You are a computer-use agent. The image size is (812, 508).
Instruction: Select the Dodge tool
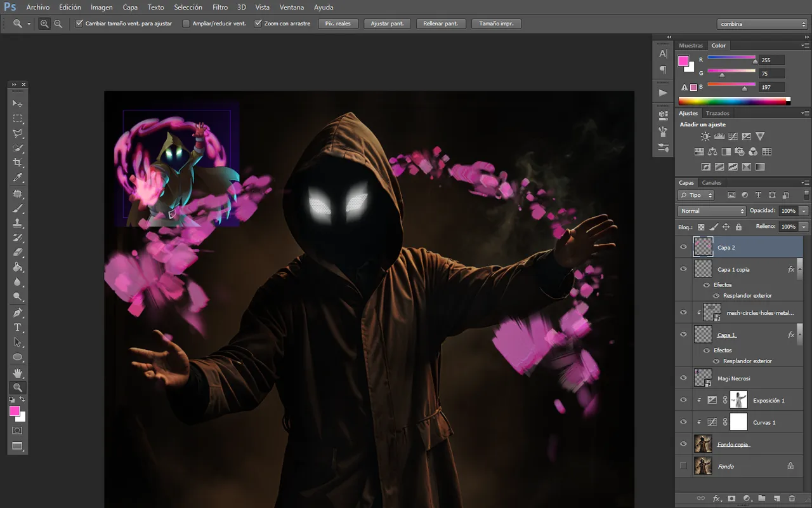click(x=18, y=298)
